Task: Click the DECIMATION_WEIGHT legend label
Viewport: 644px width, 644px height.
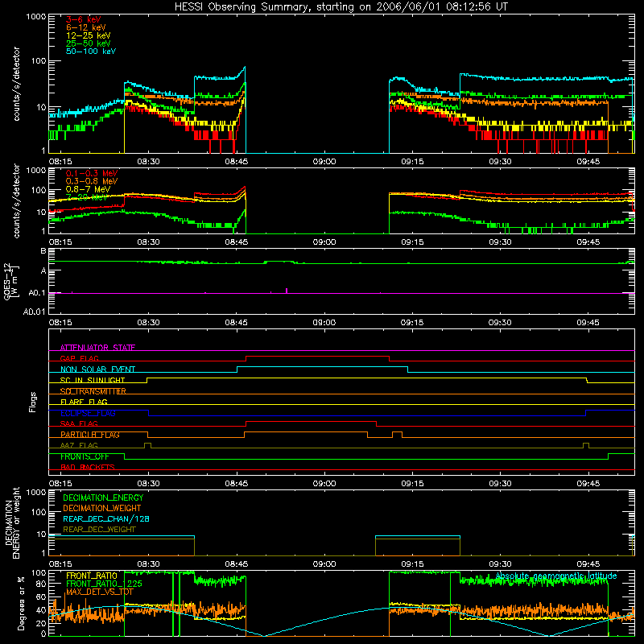Action: [x=102, y=508]
